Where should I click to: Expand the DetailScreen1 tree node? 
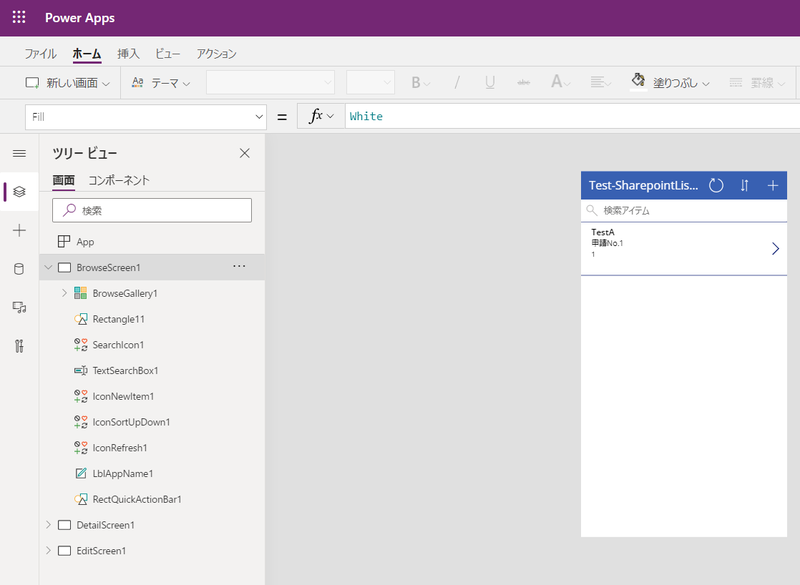[x=48, y=525]
